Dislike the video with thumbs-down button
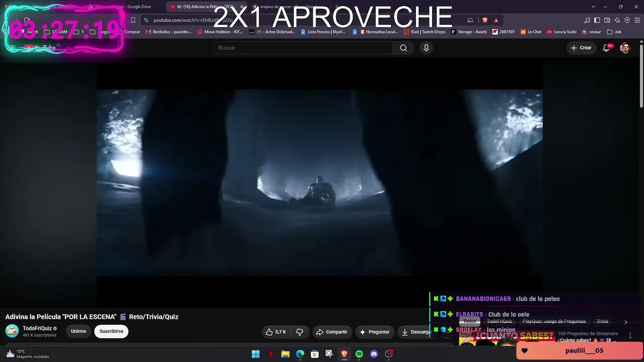Viewport: 644px width, 362px height. (300, 332)
